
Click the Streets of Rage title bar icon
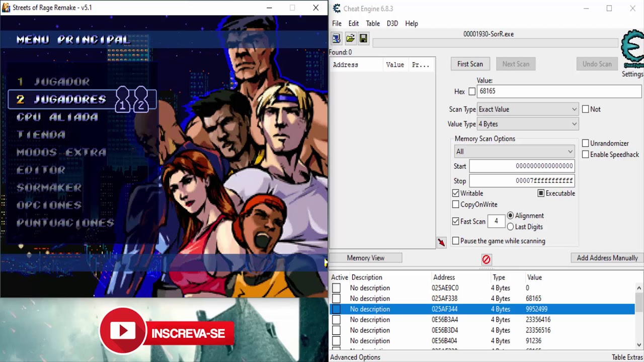6,8
